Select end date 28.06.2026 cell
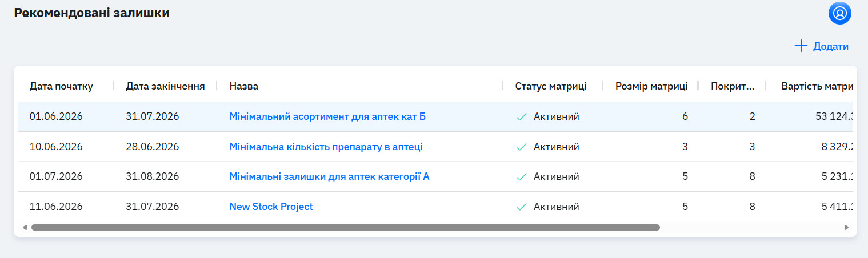 point(153,147)
